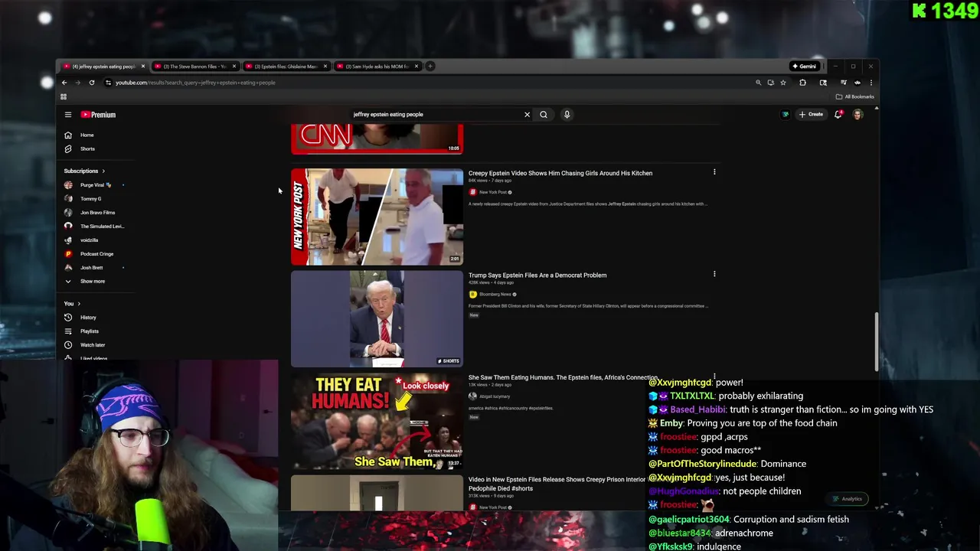
Task: Open Video in New Epstein Files Release title
Action: point(557,484)
